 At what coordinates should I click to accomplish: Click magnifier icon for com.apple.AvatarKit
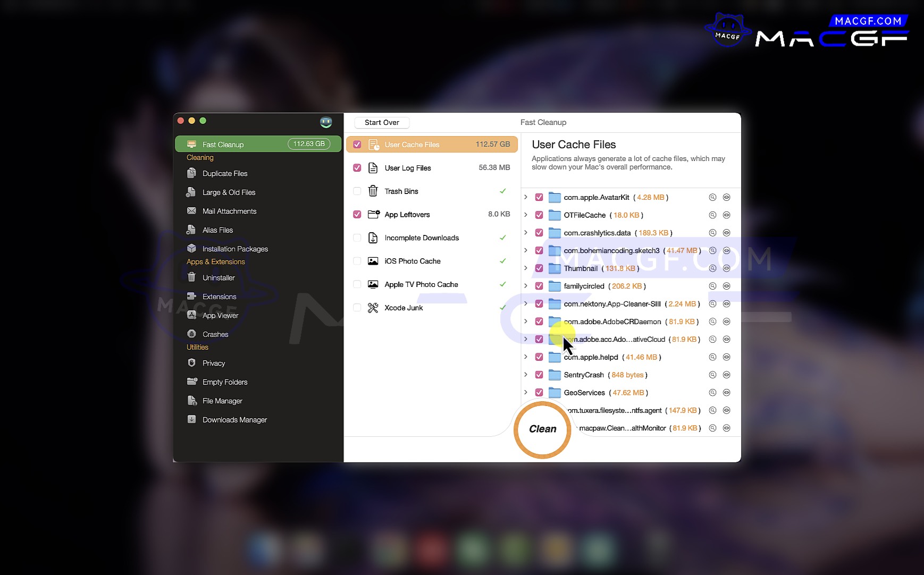tap(712, 197)
